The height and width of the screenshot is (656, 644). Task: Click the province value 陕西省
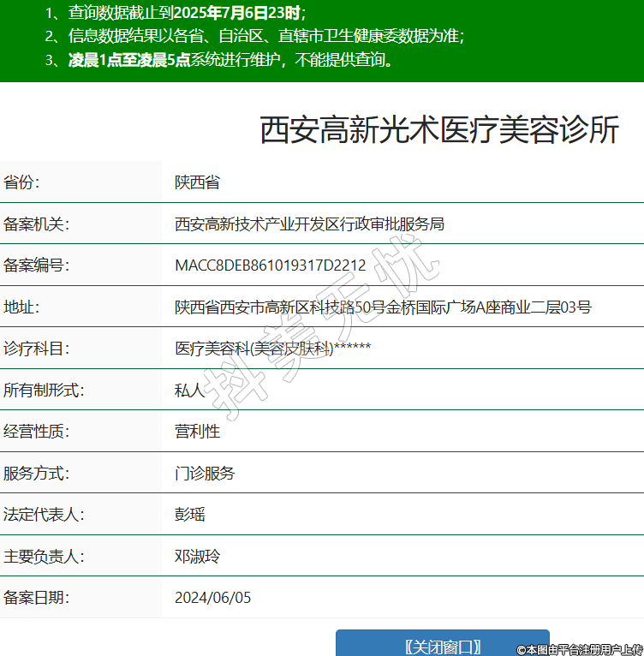[197, 182]
